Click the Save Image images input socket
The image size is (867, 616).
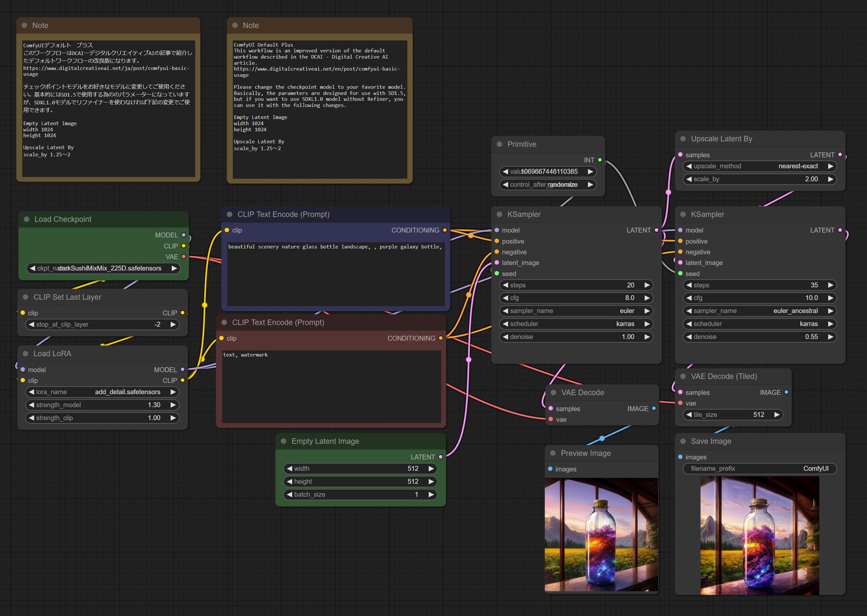click(681, 457)
